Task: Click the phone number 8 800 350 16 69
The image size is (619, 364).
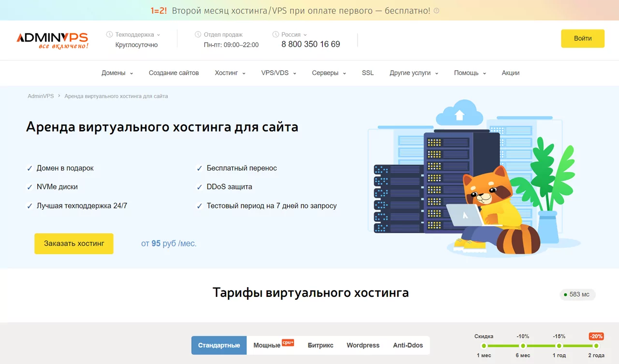Action: coord(310,44)
